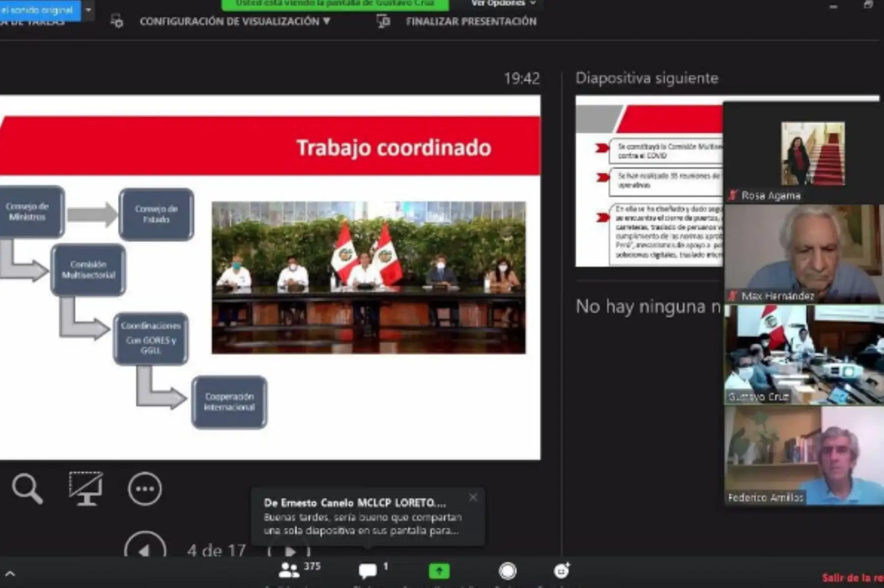The width and height of the screenshot is (884, 588).
Task: Select Rosa Agama video thumbnail
Action: pyautogui.click(x=803, y=153)
